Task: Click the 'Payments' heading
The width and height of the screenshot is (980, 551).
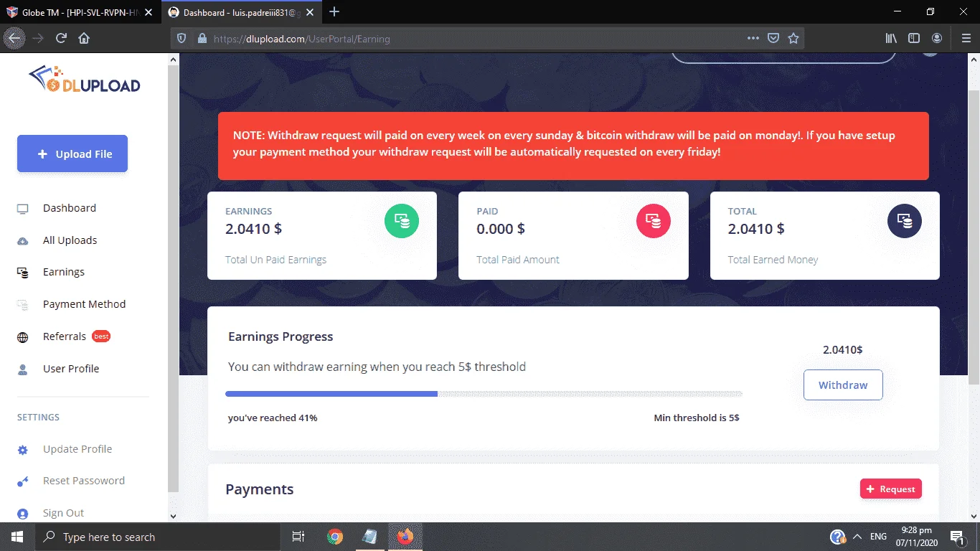Action: 259,489
